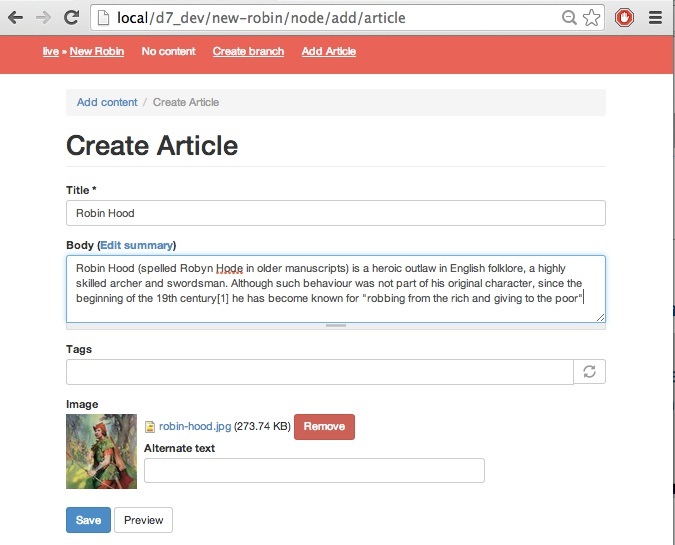Open the New Robin menu link
The width and height of the screenshot is (675, 545).
click(97, 51)
